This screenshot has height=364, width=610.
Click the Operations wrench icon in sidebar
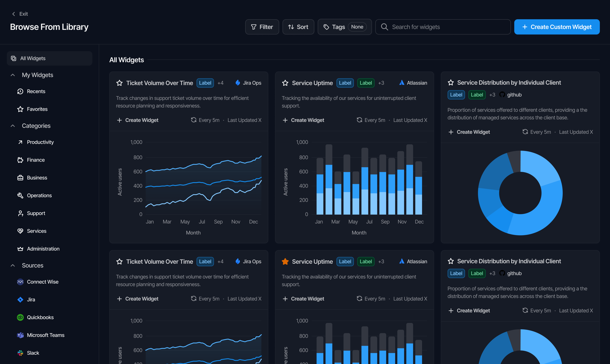tap(20, 196)
